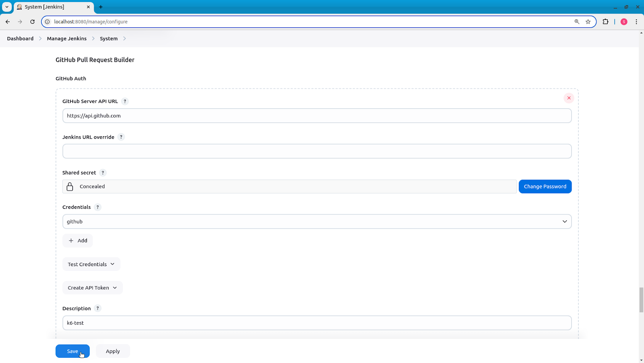Click help icon next to Jenkins URL override
Viewport: 644px width, 363px height.
coord(121,137)
